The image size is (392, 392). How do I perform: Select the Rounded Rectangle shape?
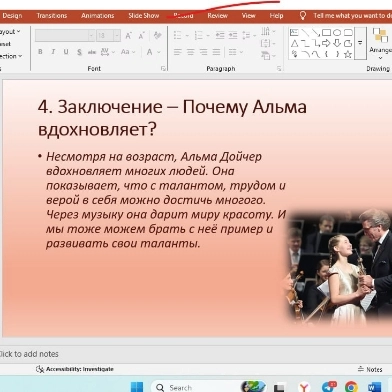(348, 32)
